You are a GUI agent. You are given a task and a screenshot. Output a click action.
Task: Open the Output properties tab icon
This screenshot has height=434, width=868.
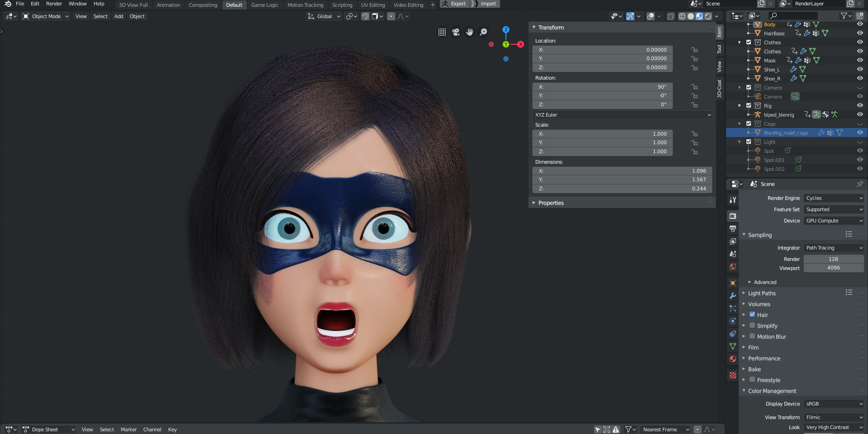[x=733, y=229]
